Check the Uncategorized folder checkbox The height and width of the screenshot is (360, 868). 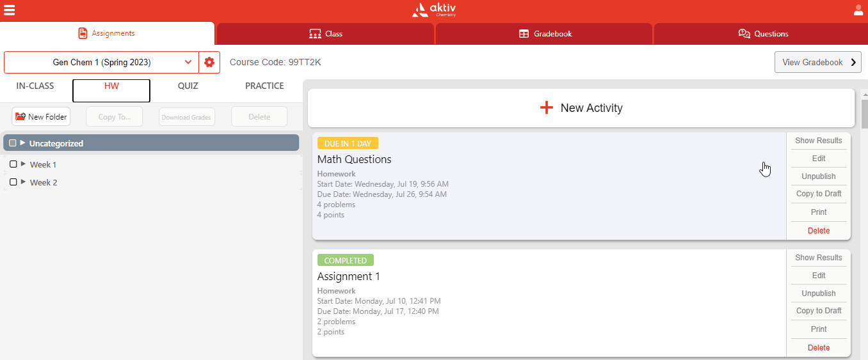click(13, 143)
